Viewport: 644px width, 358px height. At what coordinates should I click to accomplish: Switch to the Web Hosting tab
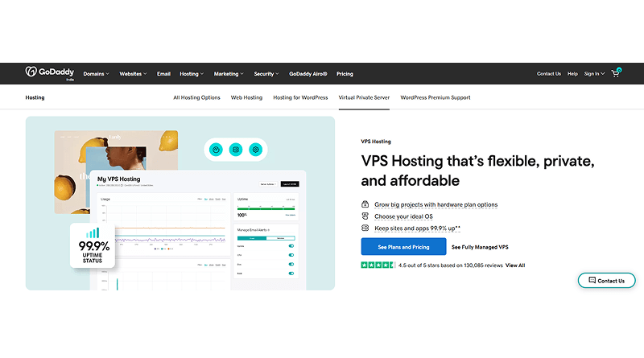(x=247, y=97)
